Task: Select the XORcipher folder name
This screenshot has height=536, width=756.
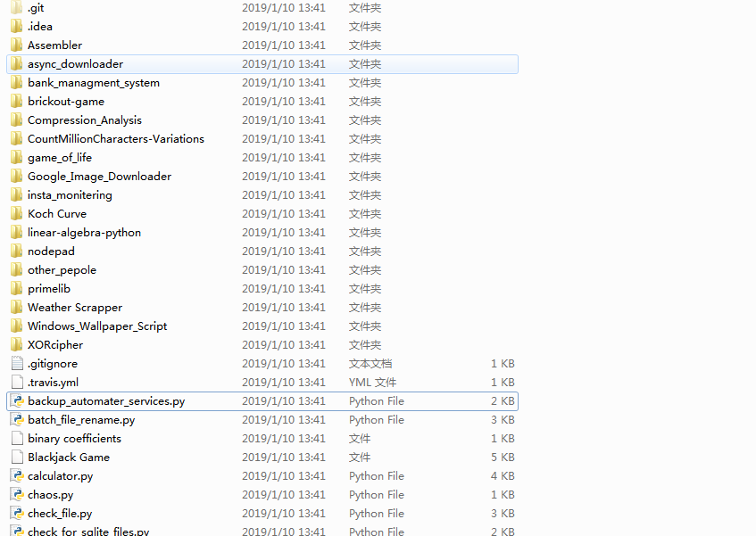Action: tap(55, 345)
